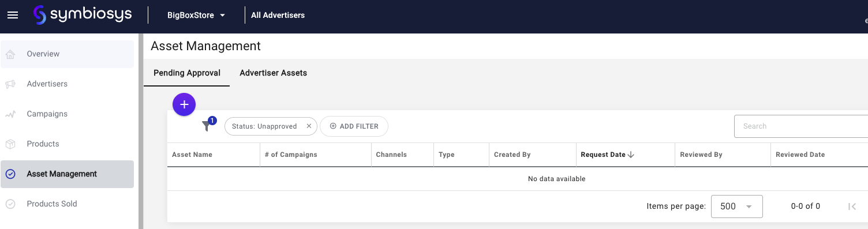
Task: Click the Products Sold checkmark icon
Action: 10,204
